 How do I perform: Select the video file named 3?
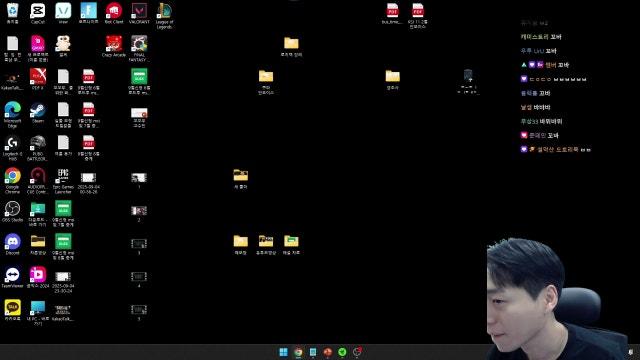pyautogui.click(x=139, y=246)
